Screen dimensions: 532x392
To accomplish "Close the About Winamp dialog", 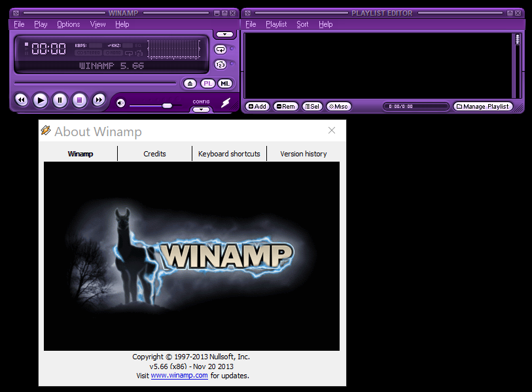I will point(332,130).
